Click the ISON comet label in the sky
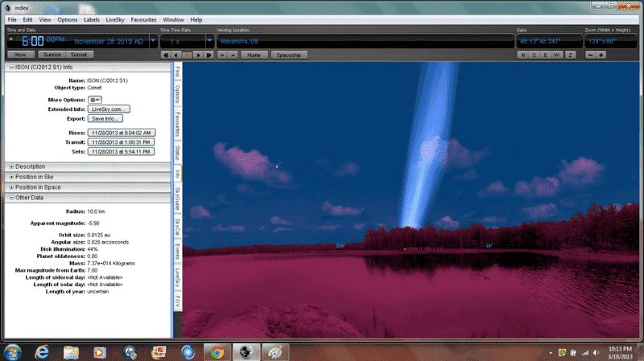Image resolution: width=644 pixels, height=361 pixels. pyautogui.click(x=424, y=249)
